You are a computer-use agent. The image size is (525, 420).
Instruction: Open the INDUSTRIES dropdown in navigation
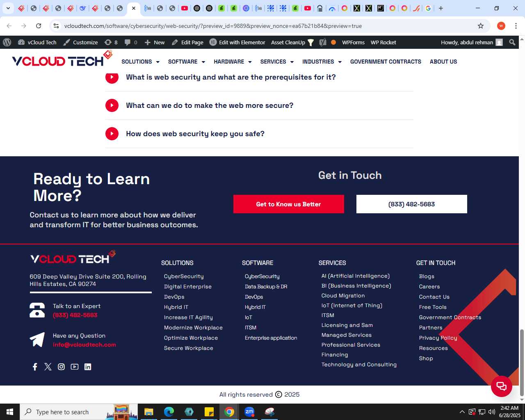coord(322,62)
